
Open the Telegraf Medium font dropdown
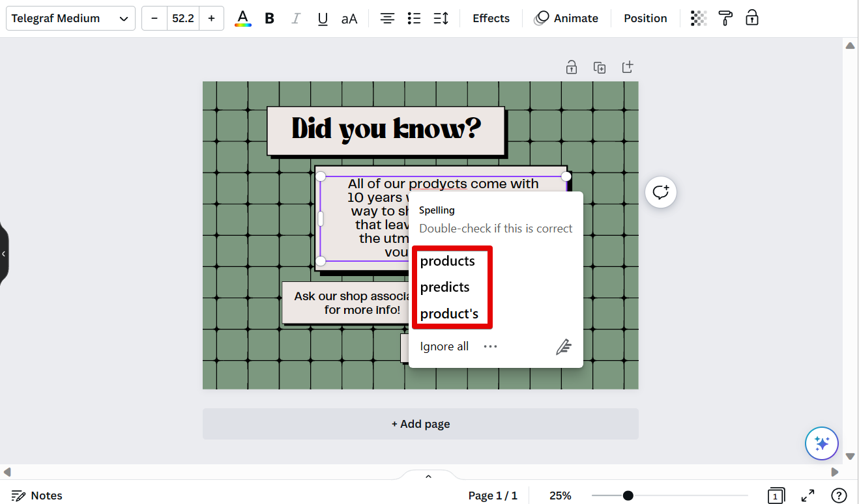[x=70, y=18]
